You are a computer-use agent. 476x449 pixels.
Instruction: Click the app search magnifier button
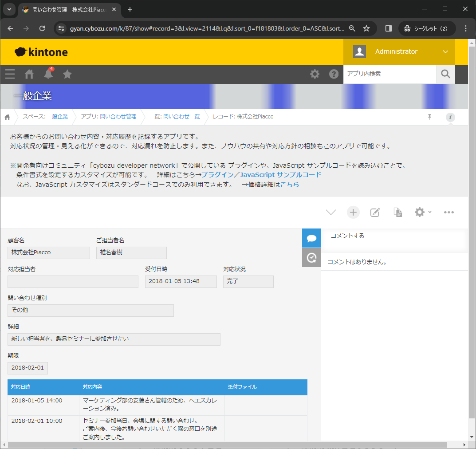click(x=446, y=74)
